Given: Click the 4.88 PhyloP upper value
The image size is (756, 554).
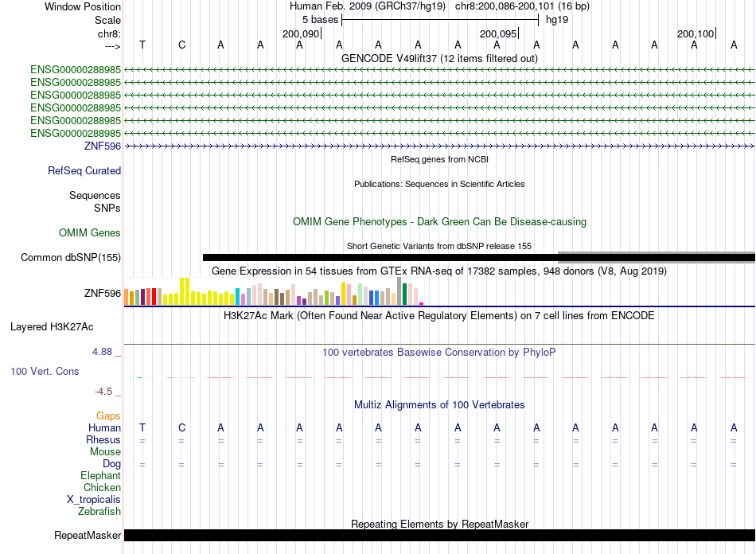Looking at the screenshot, I should [102, 352].
